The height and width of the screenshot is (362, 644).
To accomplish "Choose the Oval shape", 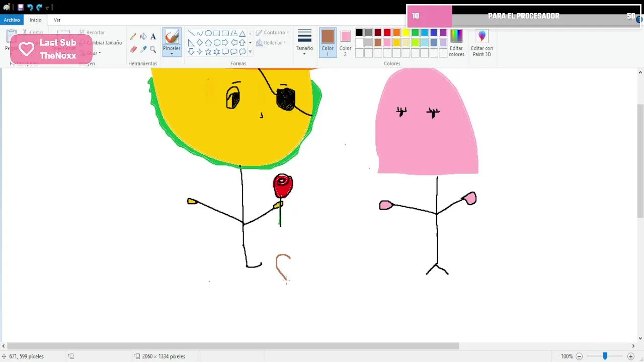I will pyautogui.click(x=208, y=33).
